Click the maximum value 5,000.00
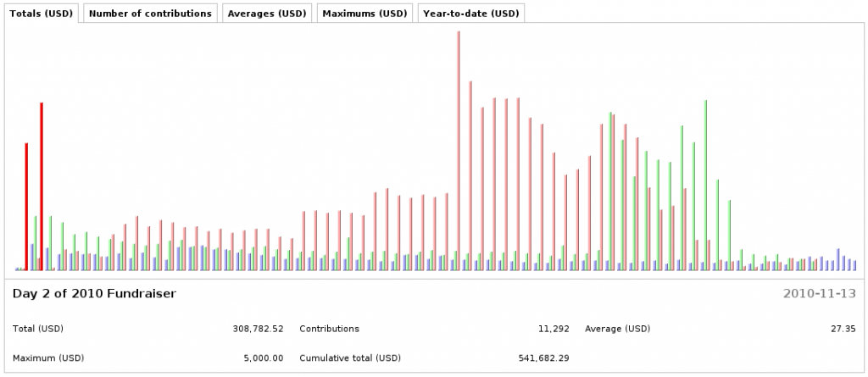Viewport: 868px width, 377px height. (263, 358)
